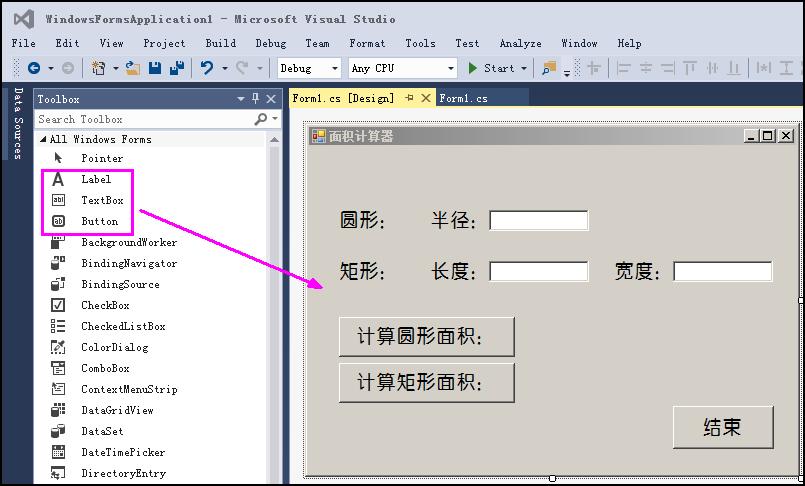Open the Data Sources side tab

(x=18, y=123)
